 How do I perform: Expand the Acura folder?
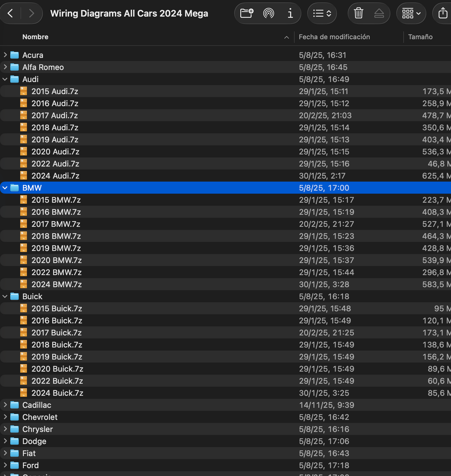click(5, 55)
